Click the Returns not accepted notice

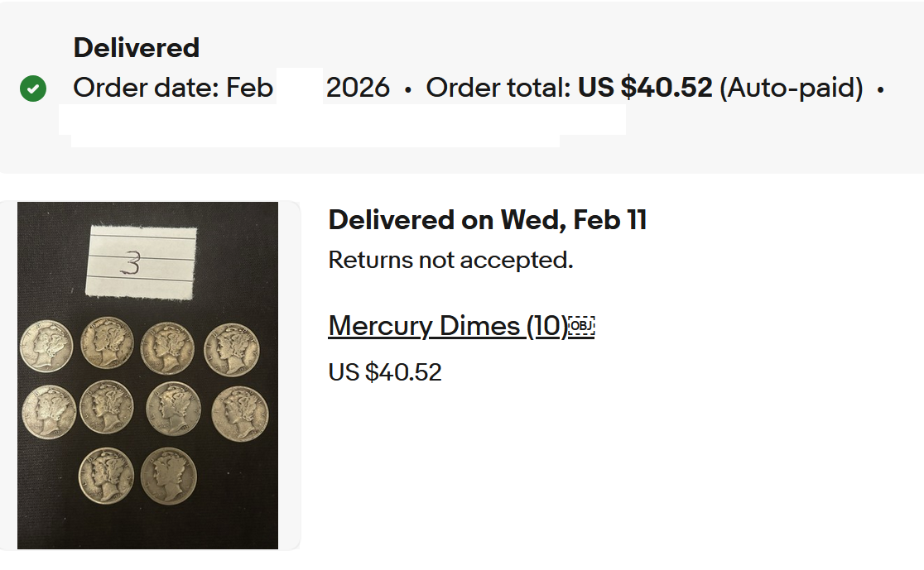tap(450, 260)
